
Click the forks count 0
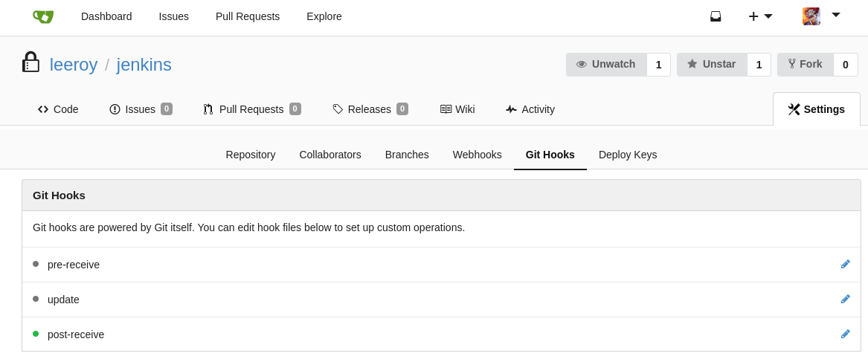[x=845, y=65]
